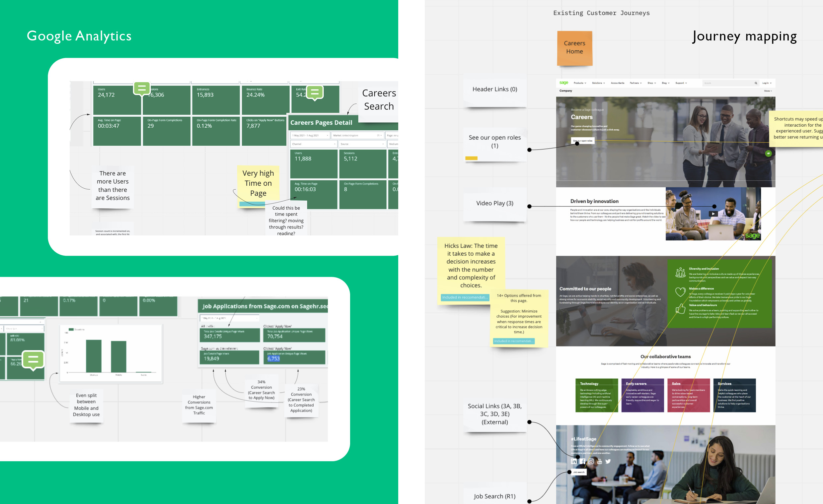Play the Driven by innovation video
The image size is (823, 504).
tap(713, 214)
